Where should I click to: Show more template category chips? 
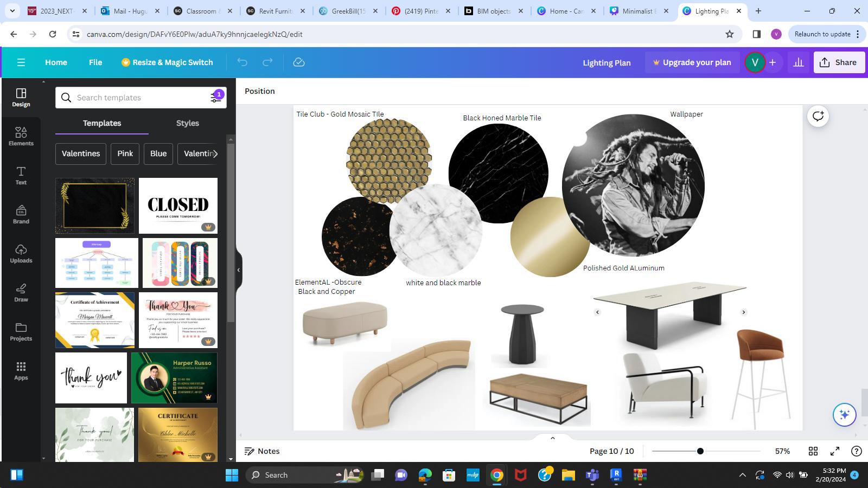[x=215, y=153]
